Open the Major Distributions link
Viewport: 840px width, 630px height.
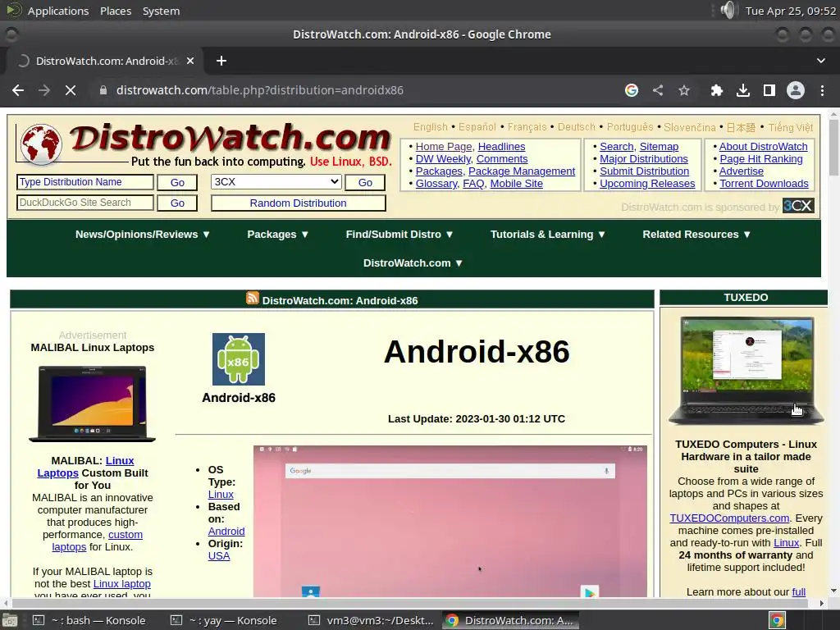(x=643, y=158)
